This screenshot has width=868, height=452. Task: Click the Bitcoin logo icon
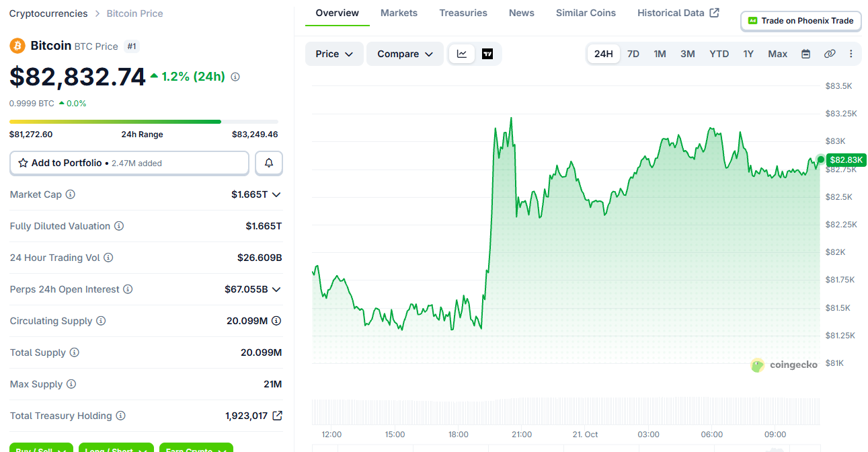(17, 46)
